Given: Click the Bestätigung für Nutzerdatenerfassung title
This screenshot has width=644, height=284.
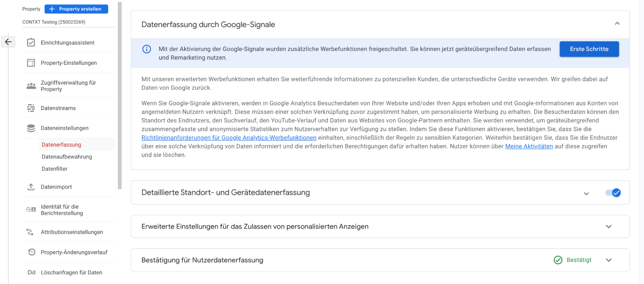Looking at the screenshot, I should click(x=202, y=260).
